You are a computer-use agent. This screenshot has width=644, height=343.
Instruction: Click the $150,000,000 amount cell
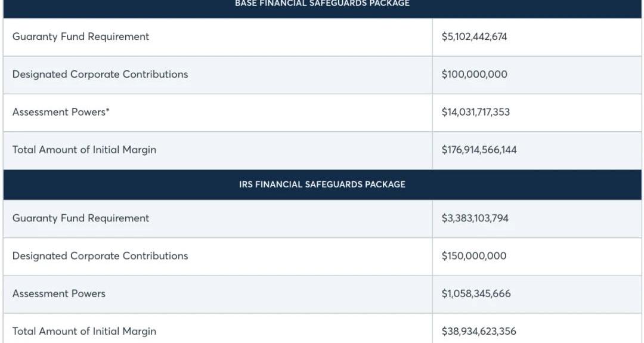pos(474,256)
